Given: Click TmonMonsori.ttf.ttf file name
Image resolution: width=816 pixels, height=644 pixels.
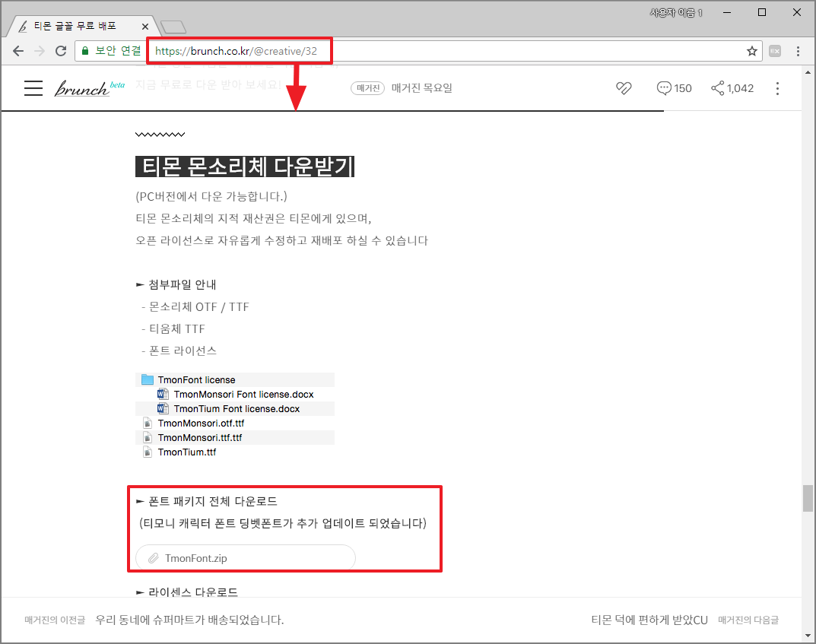Looking at the screenshot, I should (x=200, y=438).
